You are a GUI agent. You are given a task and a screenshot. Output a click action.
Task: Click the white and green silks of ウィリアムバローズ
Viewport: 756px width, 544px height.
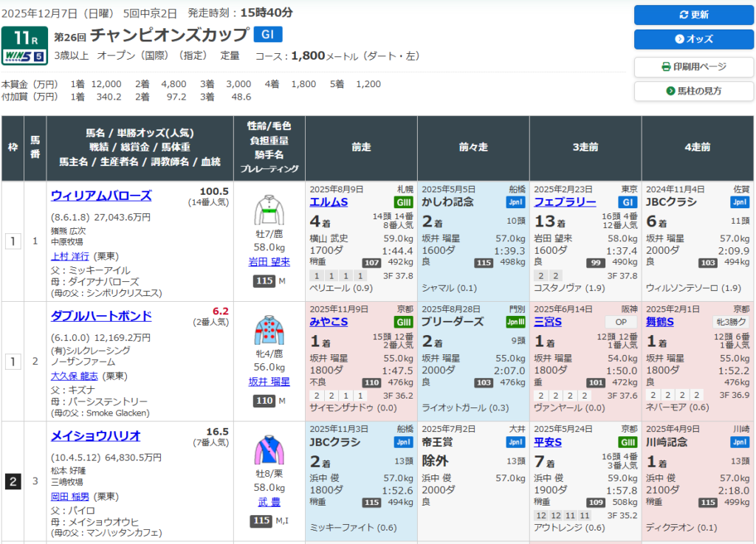pyautogui.click(x=269, y=210)
